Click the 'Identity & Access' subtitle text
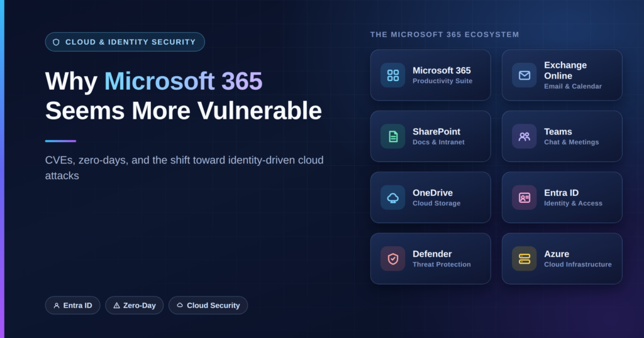 (573, 204)
